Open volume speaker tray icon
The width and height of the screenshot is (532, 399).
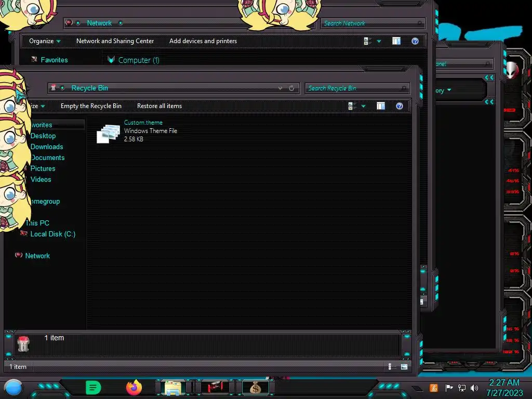click(x=474, y=388)
